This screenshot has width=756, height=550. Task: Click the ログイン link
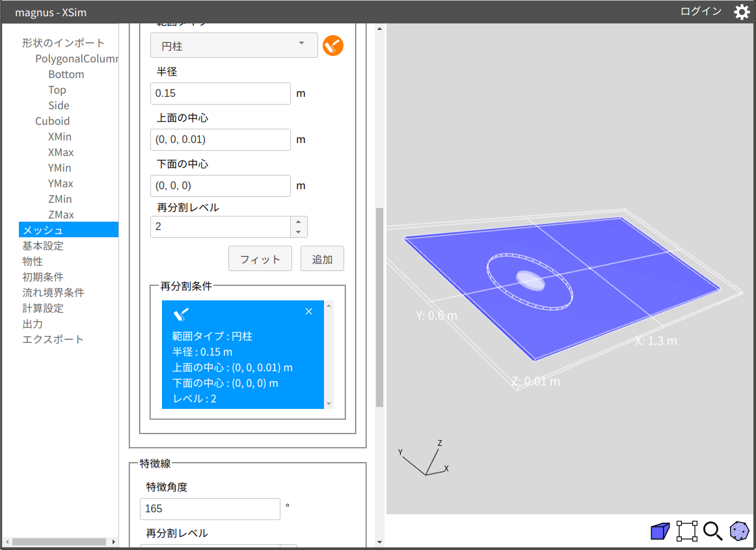701,12
